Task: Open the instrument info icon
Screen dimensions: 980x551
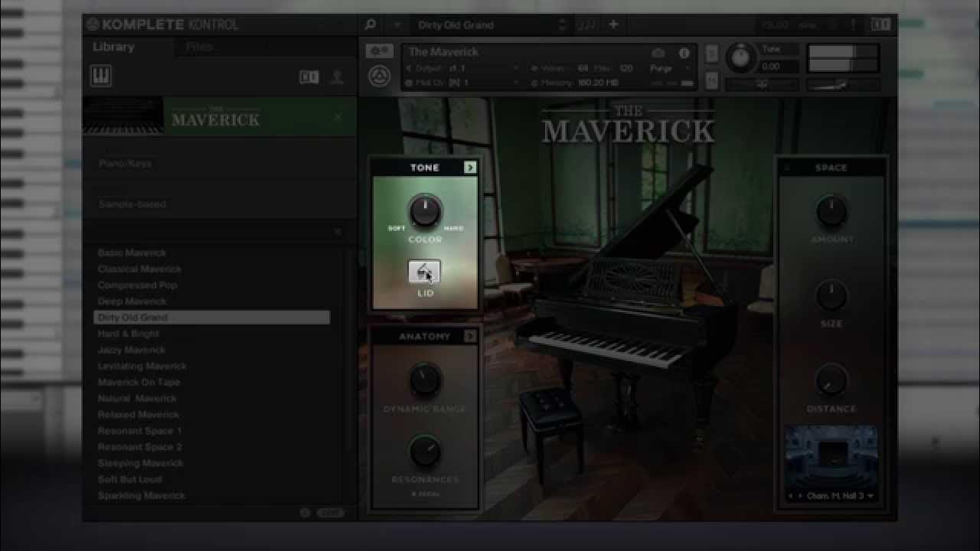Action: [x=684, y=53]
